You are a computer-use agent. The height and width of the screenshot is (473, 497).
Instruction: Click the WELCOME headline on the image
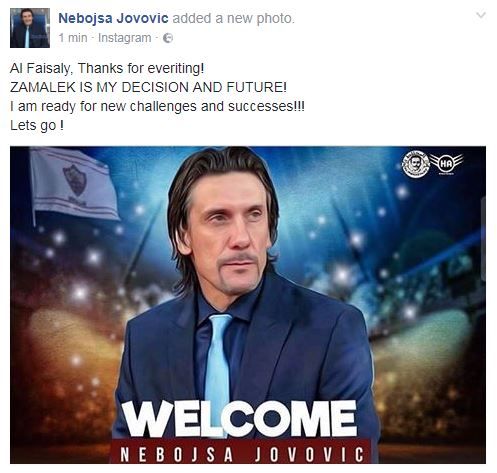pos(240,419)
